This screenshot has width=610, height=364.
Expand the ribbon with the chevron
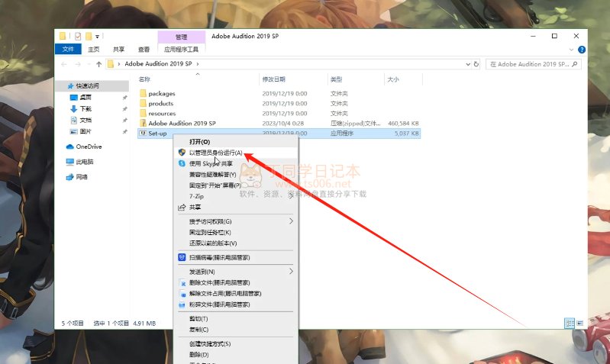click(x=571, y=50)
